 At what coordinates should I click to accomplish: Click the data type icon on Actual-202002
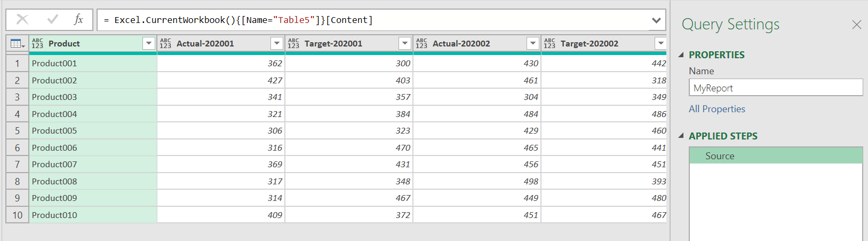pos(421,43)
